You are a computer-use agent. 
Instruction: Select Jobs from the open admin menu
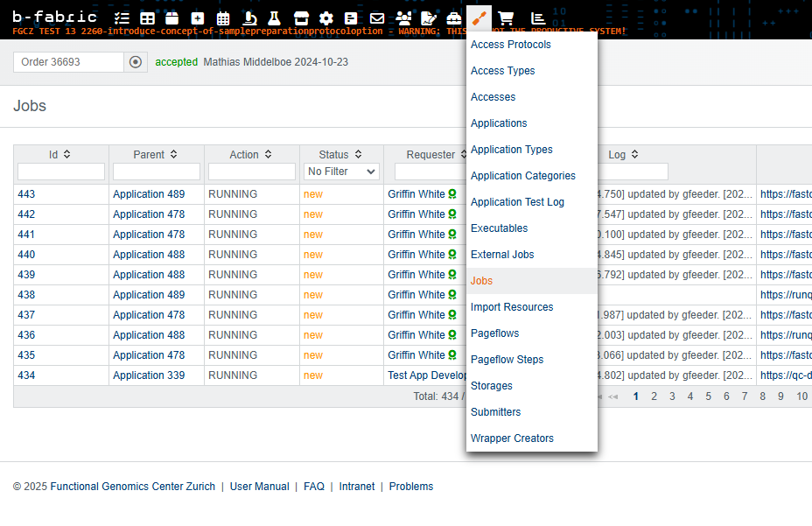481,281
